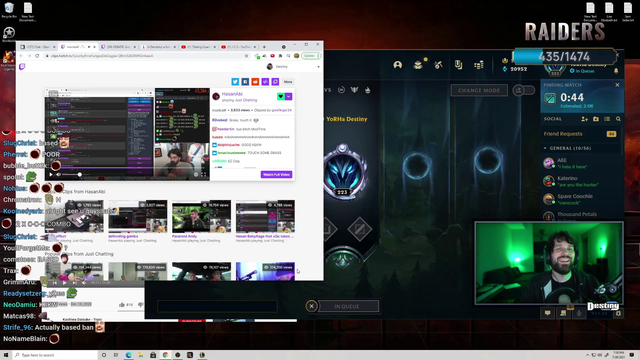The image size is (640, 360).
Task: Click the Add Friend icon in Social panel
Action: click(x=584, y=119)
